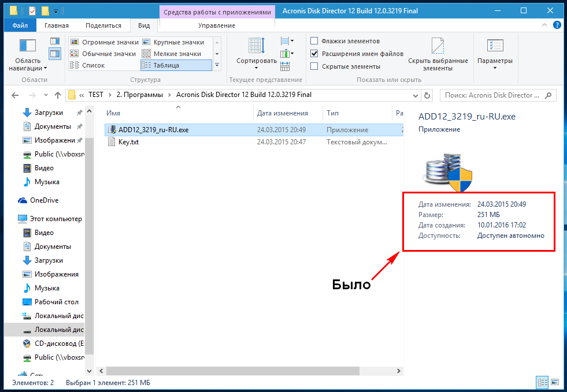This screenshot has width=567, height=392.
Task: Select Обычные значки layout
Action: pyautogui.click(x=104, y=54)
